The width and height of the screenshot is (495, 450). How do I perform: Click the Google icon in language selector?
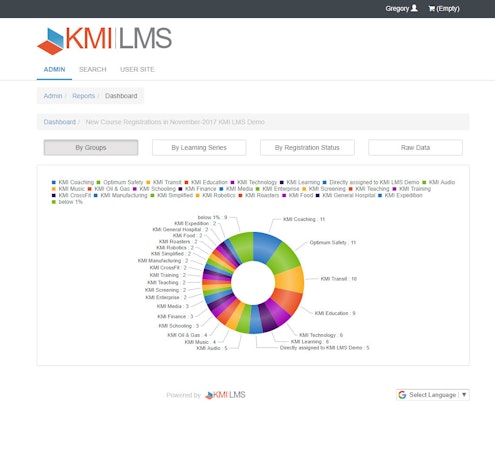tap(402, 395)
